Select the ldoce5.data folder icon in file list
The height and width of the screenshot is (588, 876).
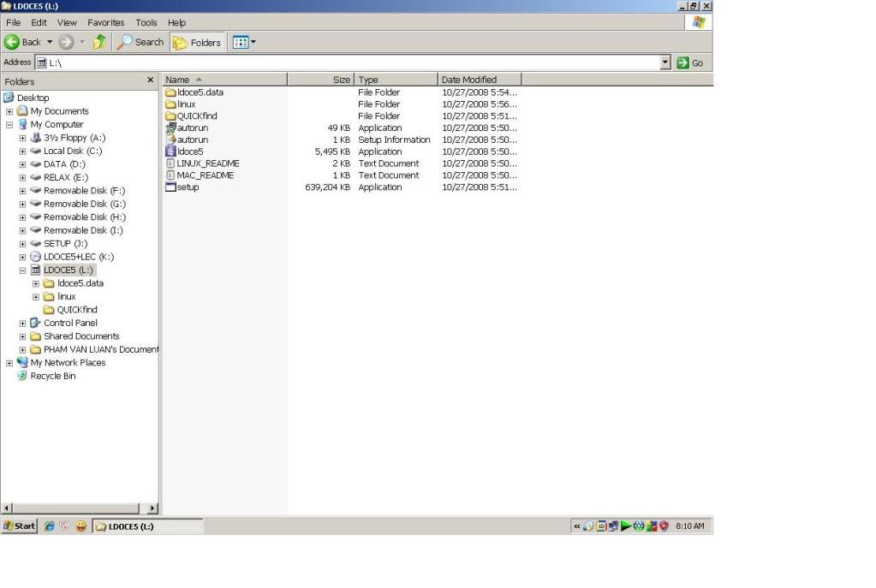click(170, 92)
